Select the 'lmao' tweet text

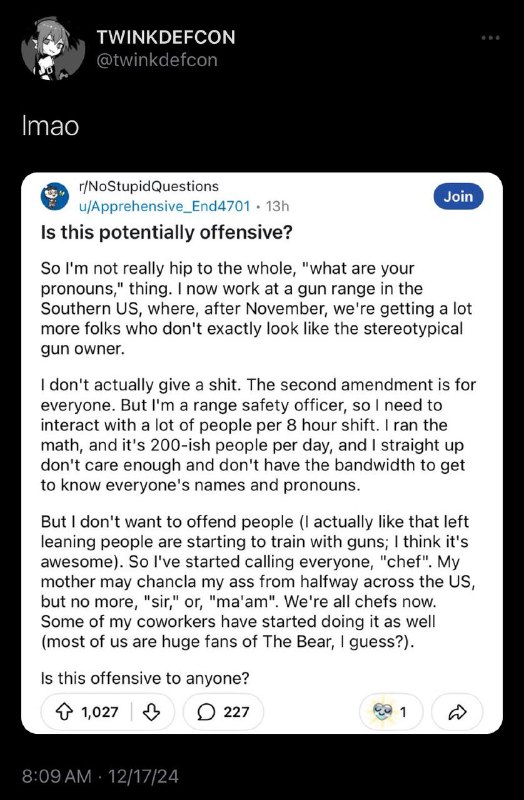click(x=50, y=126)
